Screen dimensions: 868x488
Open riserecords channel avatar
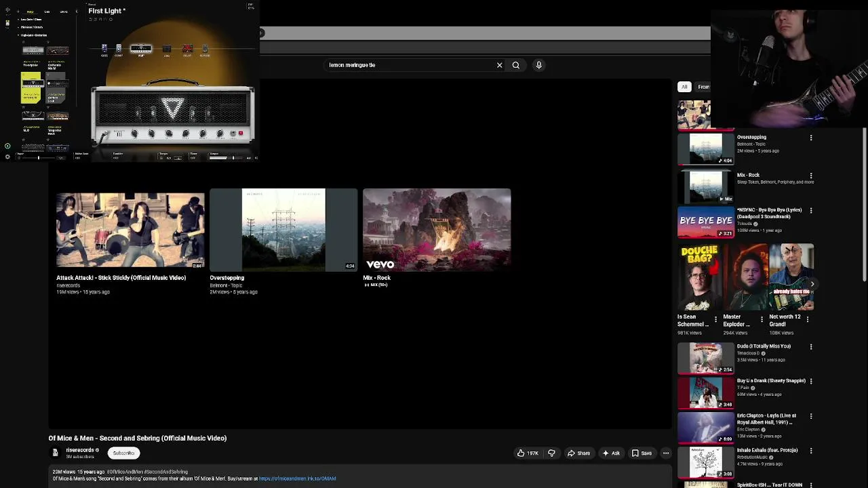point(55,453)
